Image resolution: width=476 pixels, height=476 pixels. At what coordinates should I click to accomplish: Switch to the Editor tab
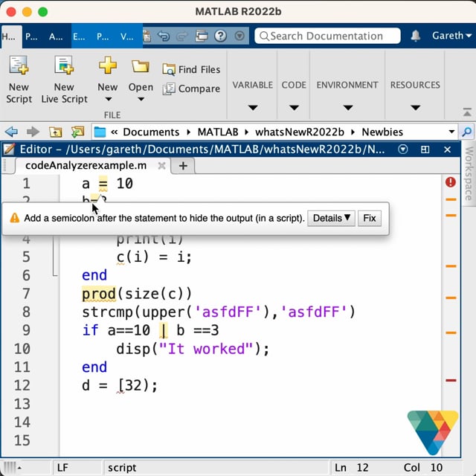point(80,36)
